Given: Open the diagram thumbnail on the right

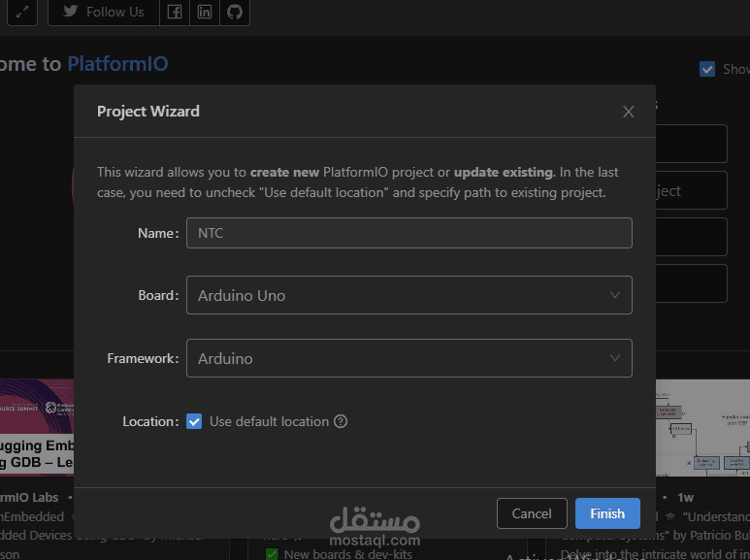Looking at the screenshot, I should click(x=702, y=427).
